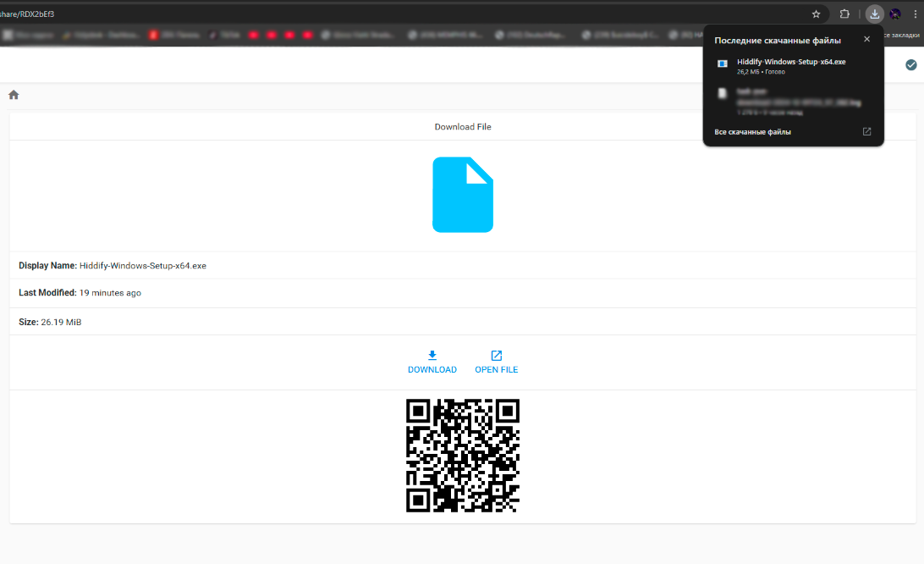924x564 pixels.
Task: Click the large blue file icon
Action: tap(463, 195)
